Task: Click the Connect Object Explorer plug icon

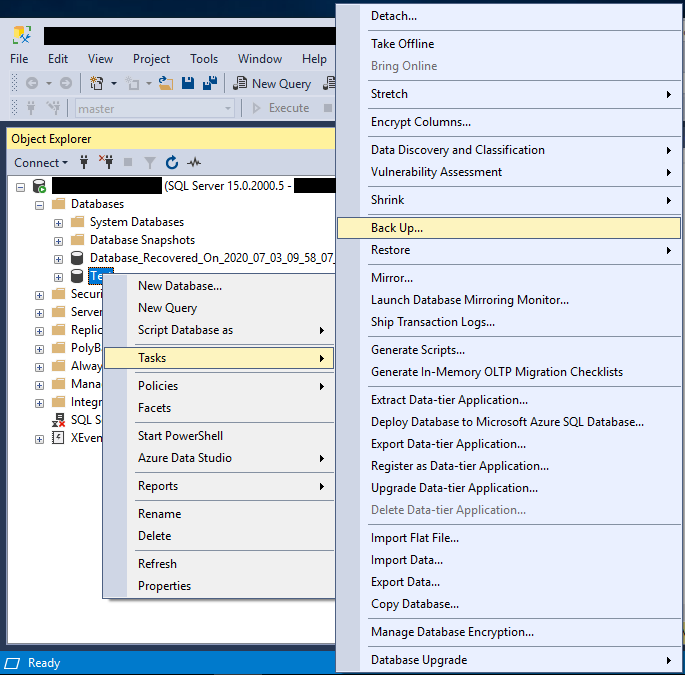Action: tap(85, 163)
